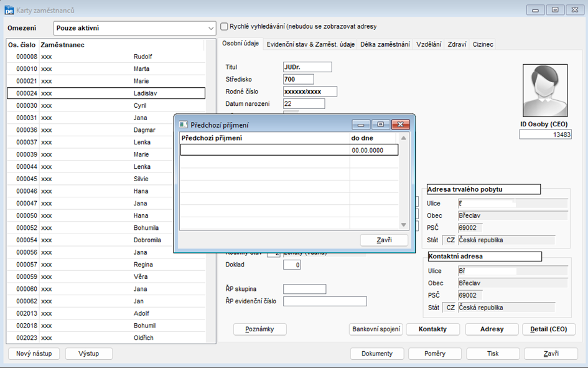The image size is (588, 368).
Task: Switch to Délka zaměstnání tab
Action: point(385,44)
